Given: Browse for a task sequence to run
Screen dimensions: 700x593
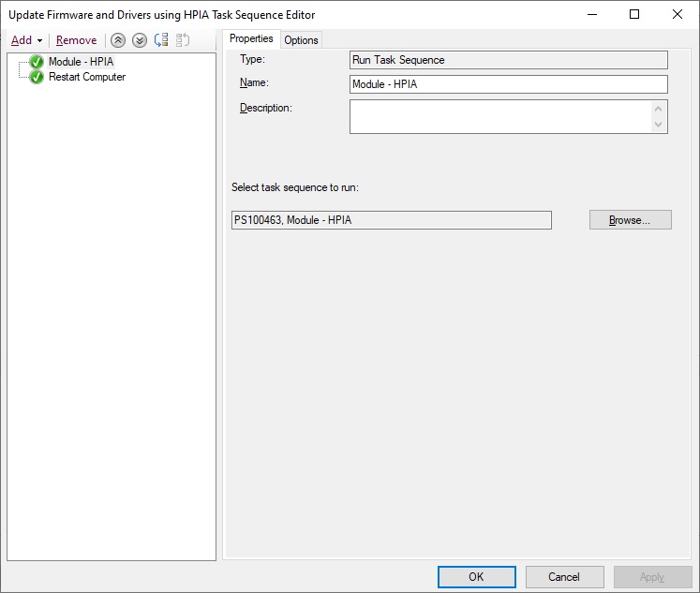Looking at the screenshot, I should (x=630, y=220).
